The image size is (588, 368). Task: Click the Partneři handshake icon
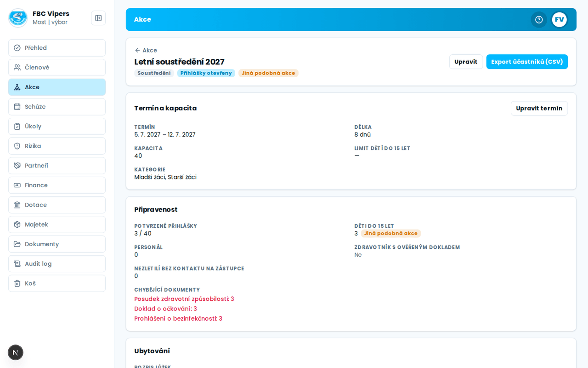pos(17,166)
